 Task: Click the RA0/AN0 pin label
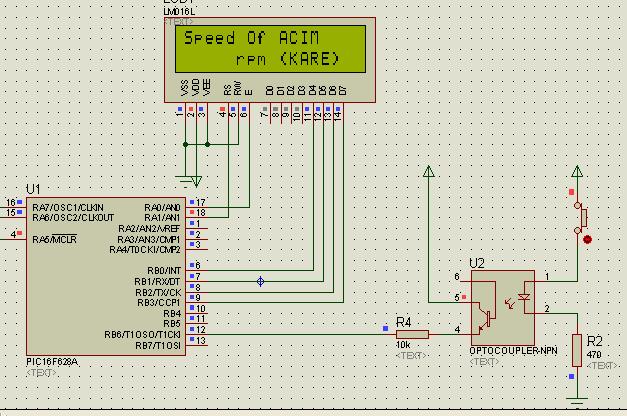point(162,208)
